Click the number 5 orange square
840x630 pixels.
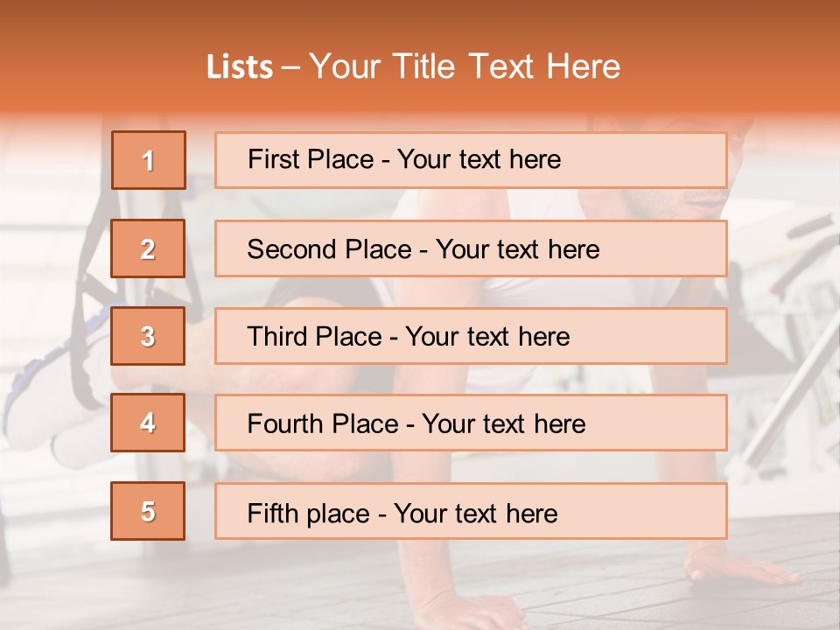click(148, 511)
